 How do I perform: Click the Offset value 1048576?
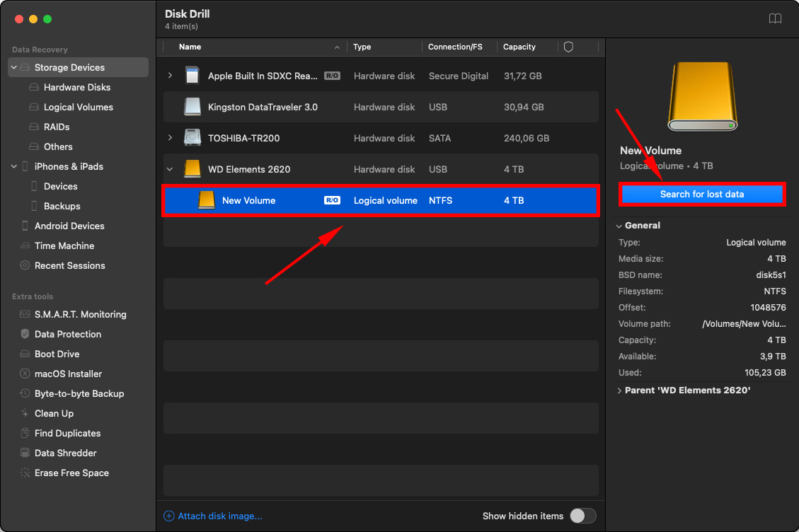click(x=768, y=308)
